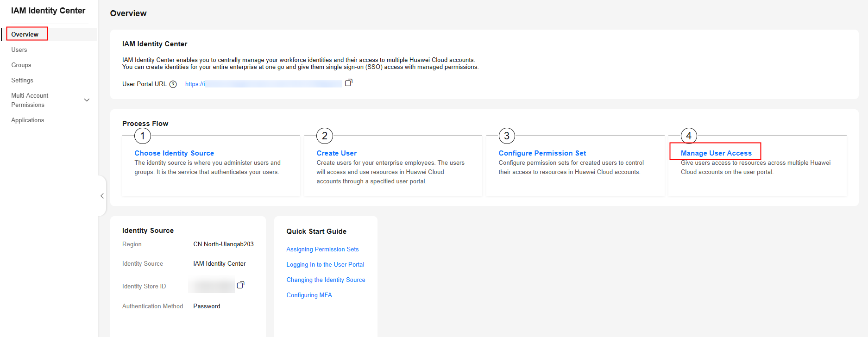Open the User Portal URL link
The image size is (868, 337).
point(263,84)
